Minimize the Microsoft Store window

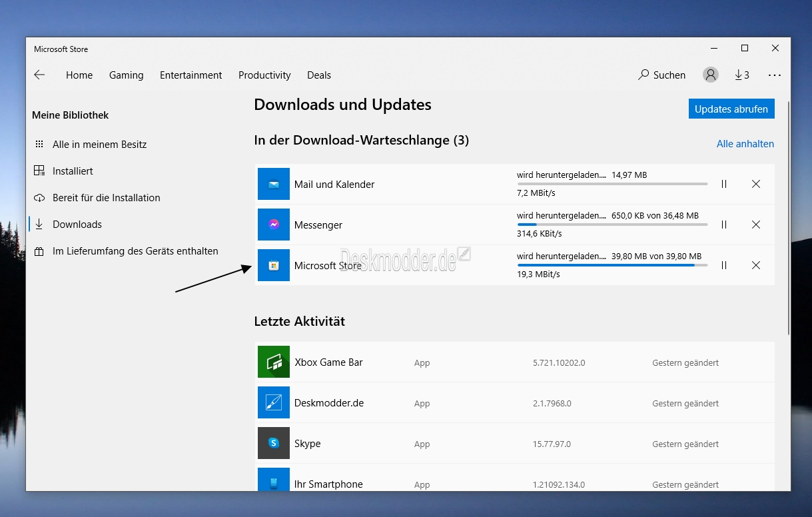[714, 48]
